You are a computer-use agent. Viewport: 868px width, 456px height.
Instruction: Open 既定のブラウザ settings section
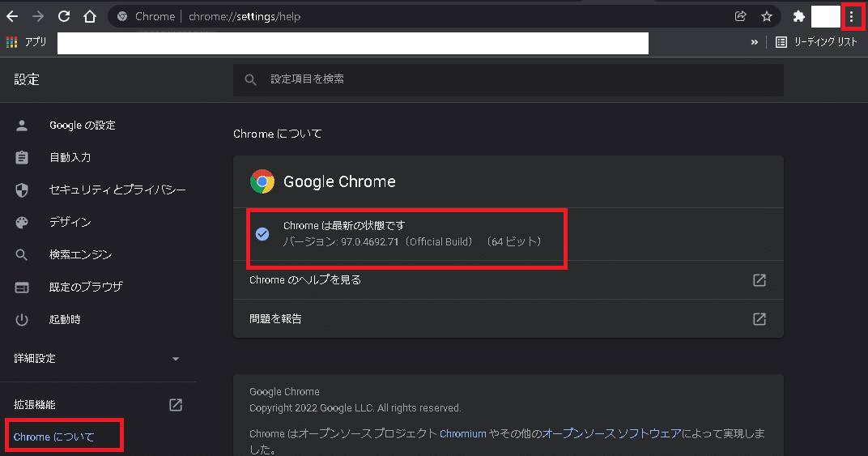[x=86, y=287]
